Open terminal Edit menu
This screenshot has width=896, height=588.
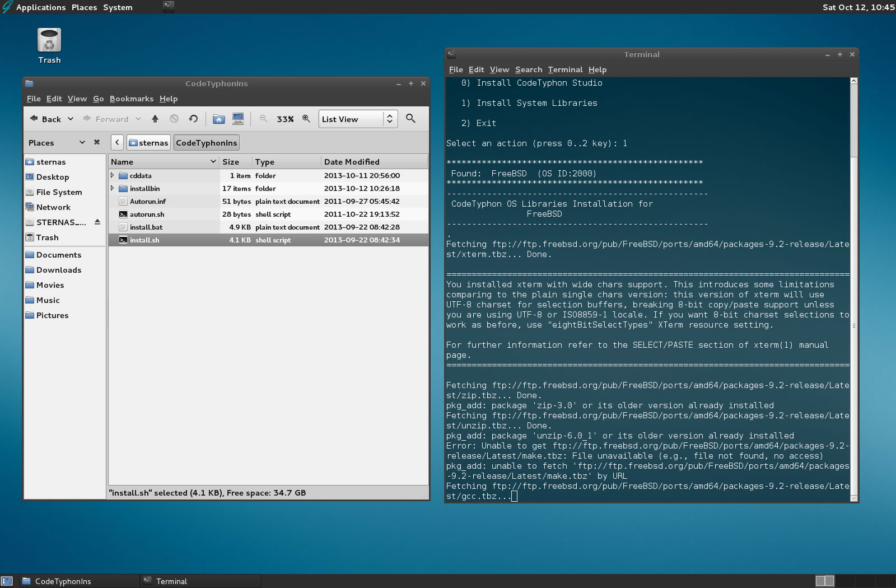(476, 69)
